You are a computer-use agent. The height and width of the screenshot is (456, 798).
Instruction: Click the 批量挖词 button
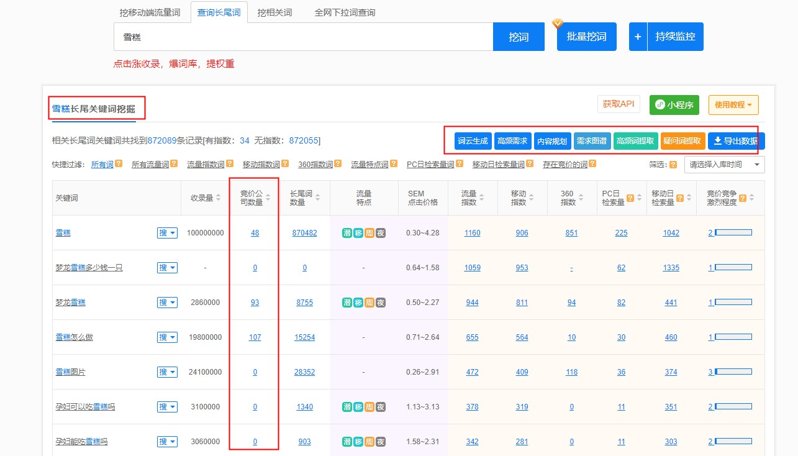click(x=586, y=37)
